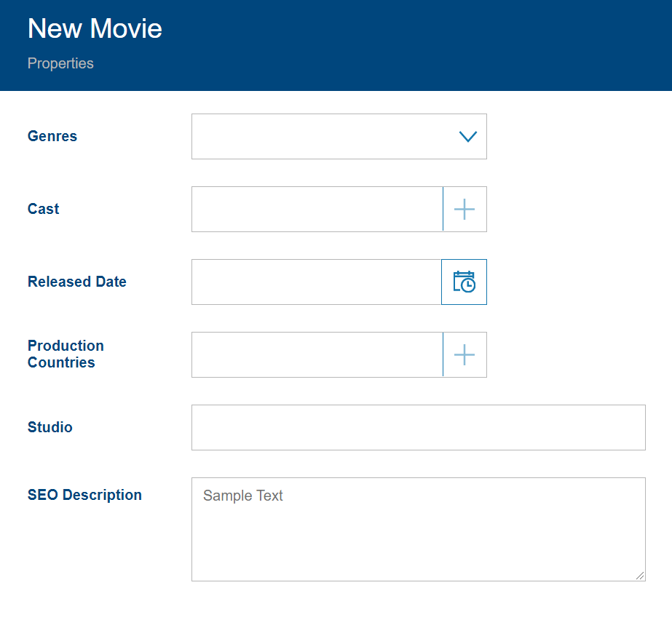Click the SEO Description textarea resize handle
The height and width of the screenshot is (620, 672).
pyautogui.click(x=639, y=575)
